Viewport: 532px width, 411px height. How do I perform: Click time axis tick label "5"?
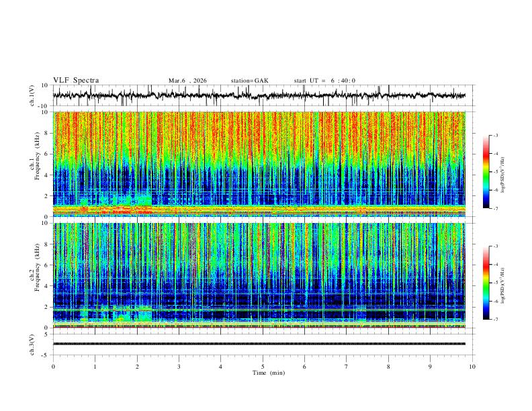tap(263, 367)
